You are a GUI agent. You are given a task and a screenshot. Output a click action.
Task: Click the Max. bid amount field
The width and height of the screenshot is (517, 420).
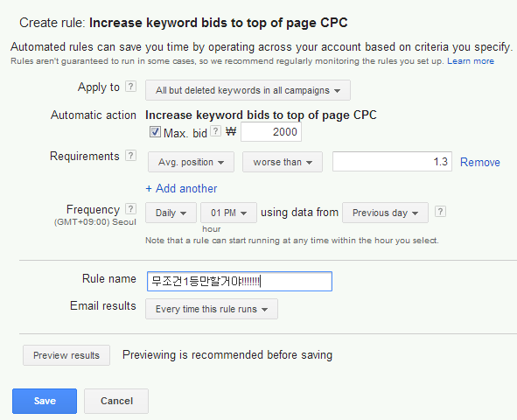pyautogui.click(x=271, y=132)
